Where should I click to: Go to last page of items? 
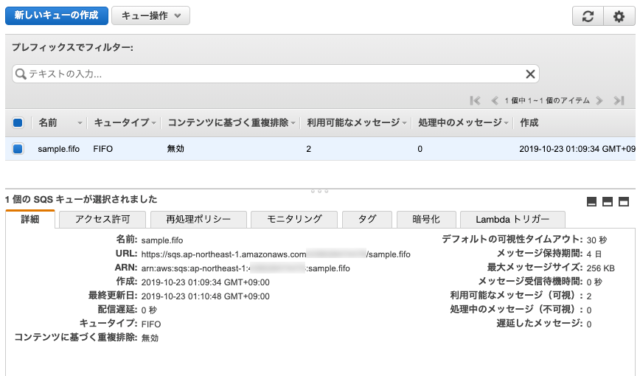click(619, 100)
